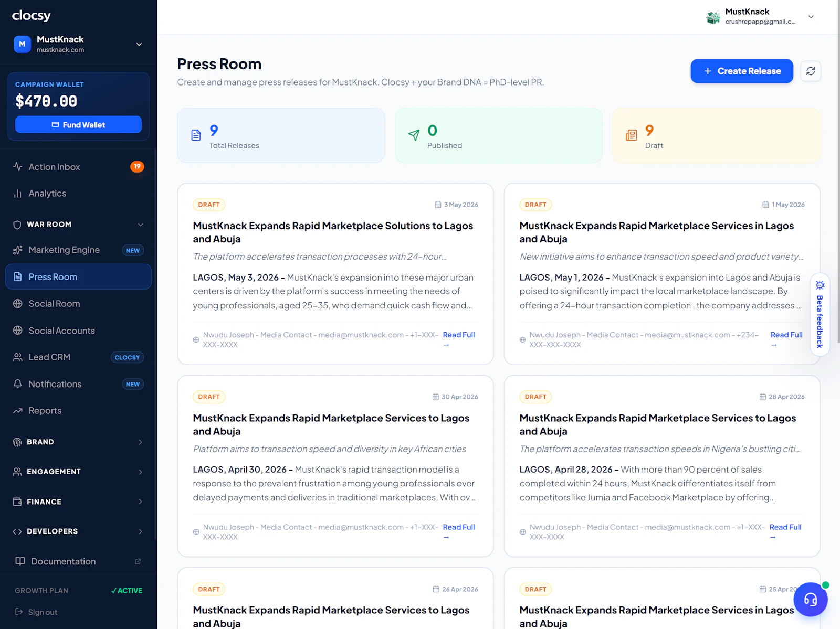Expand the BRAND section chevron

point(141,442)
